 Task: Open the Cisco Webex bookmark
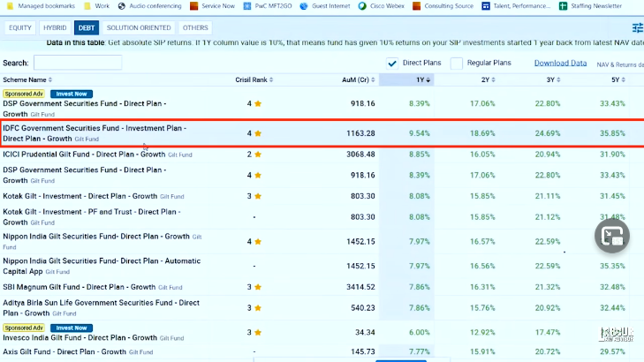(x=381, y=6)
